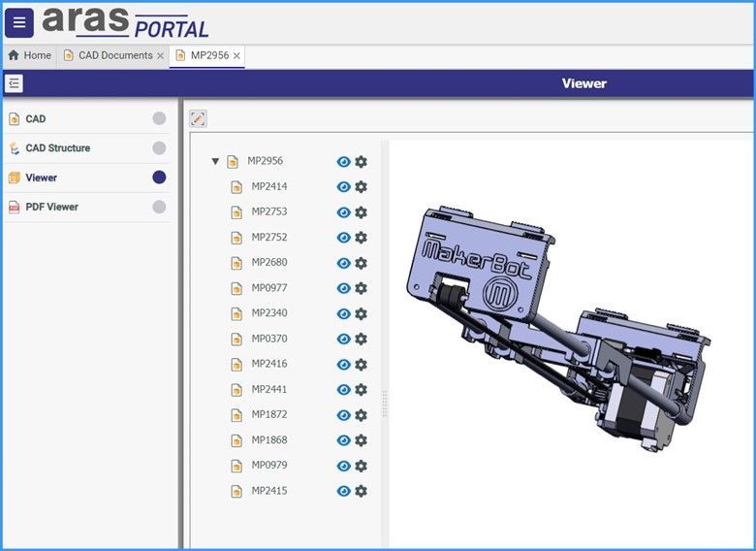The height and width of the screenshot is (551, 756).
Task: Open settings gear for MP2956
Action: pyautogui.click(x=361, y=162)
